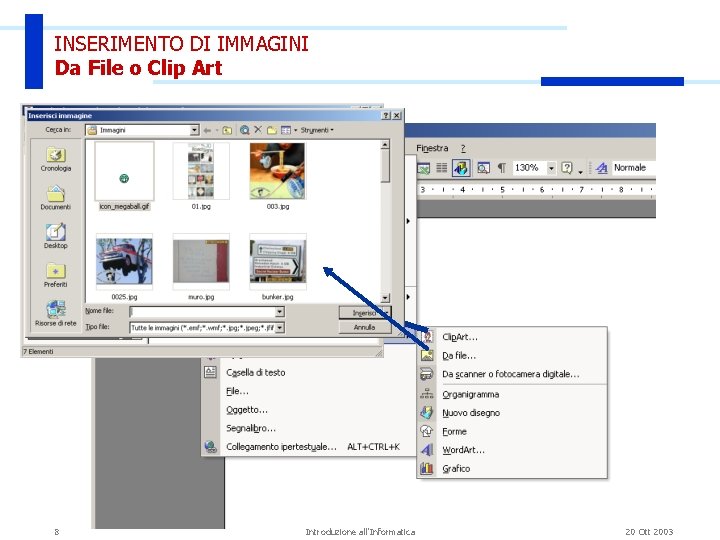Viewport: 720px width, 540px height.
Task: Click the search the Web icon
Action: [x=244, y=130]
